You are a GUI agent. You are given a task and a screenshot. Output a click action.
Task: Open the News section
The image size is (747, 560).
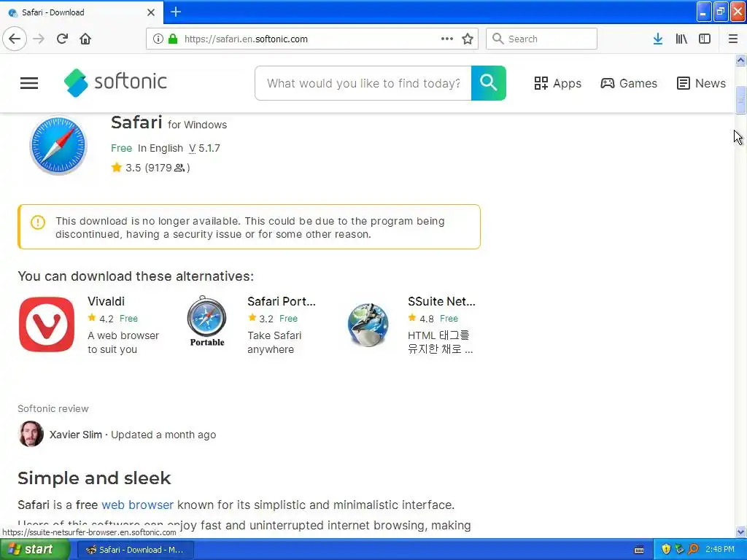pos(701,83)
